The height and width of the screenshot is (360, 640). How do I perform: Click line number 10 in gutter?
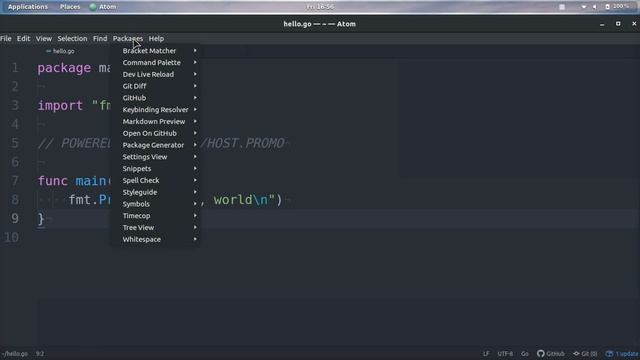[x=11, y=237]
